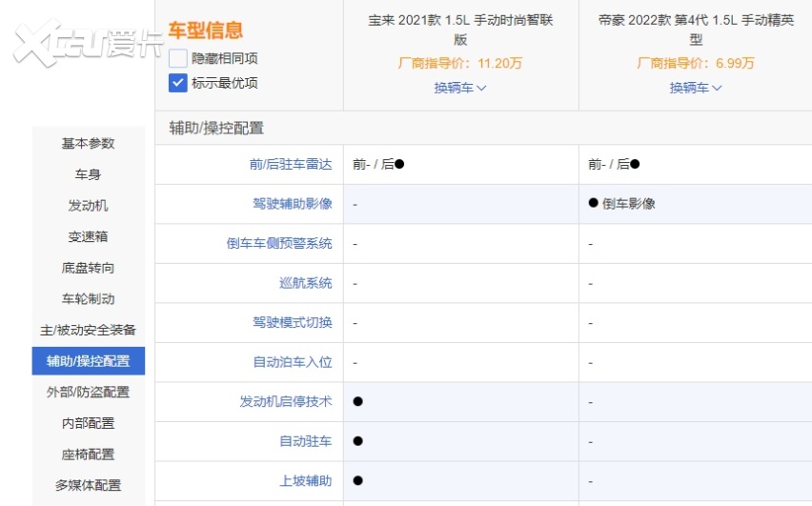Click the 宝来 上坡辅助 filled dot
This screenshot has width=812, height=506.
click(357, 480)
